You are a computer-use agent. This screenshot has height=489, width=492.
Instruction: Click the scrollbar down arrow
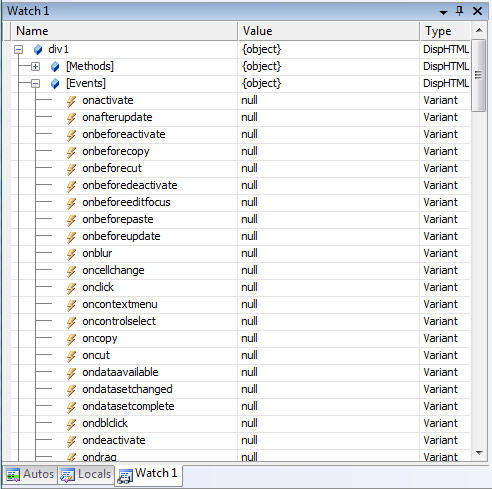click(x=479, y=453)
